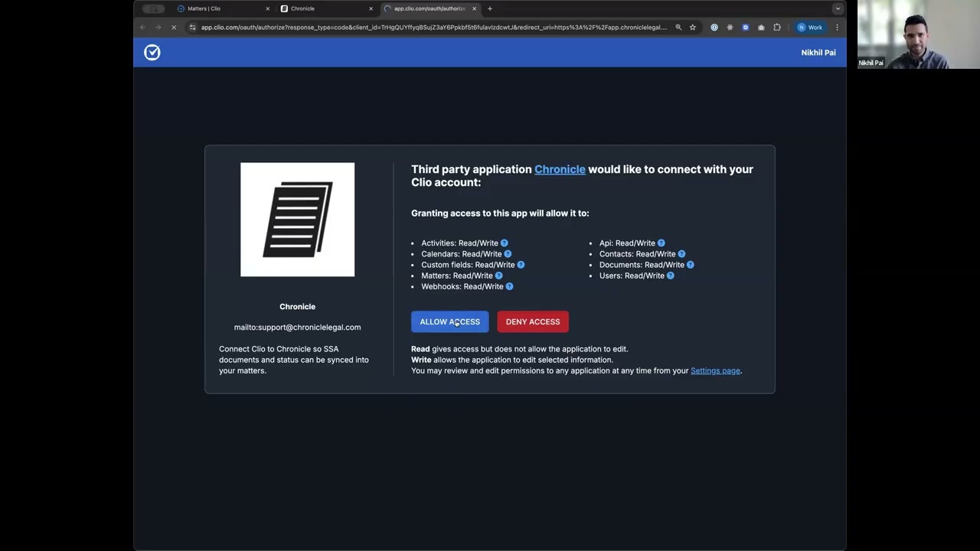Click the Documents: Read/Write permission text
Viewport: 980px width, 551px height.
tap(642, 265)
